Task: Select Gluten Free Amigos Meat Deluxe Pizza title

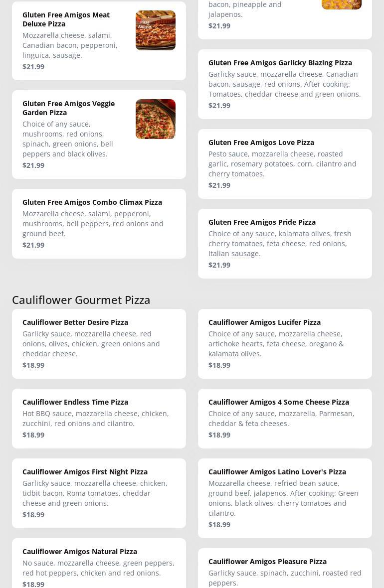Action: click(x=66, y=19)
